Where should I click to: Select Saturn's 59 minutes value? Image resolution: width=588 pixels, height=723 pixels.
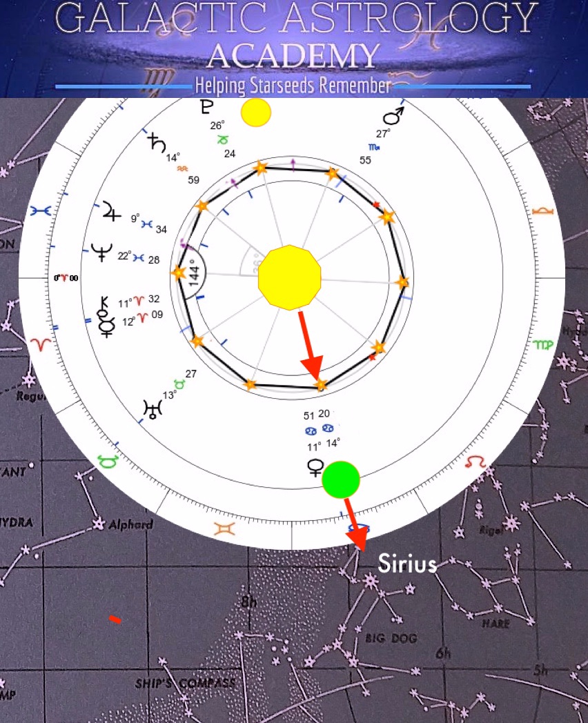point(194,180)
